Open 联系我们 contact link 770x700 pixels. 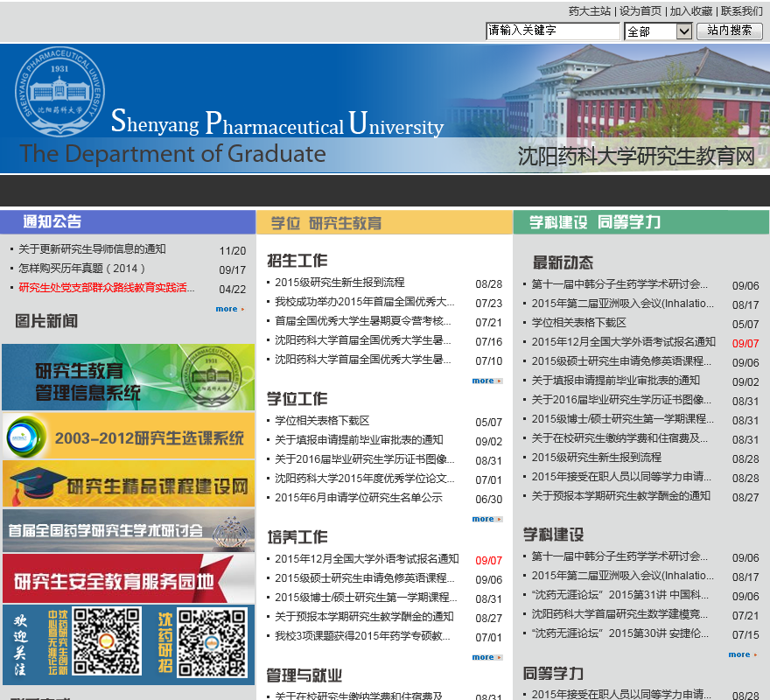(x=741, y=11)
